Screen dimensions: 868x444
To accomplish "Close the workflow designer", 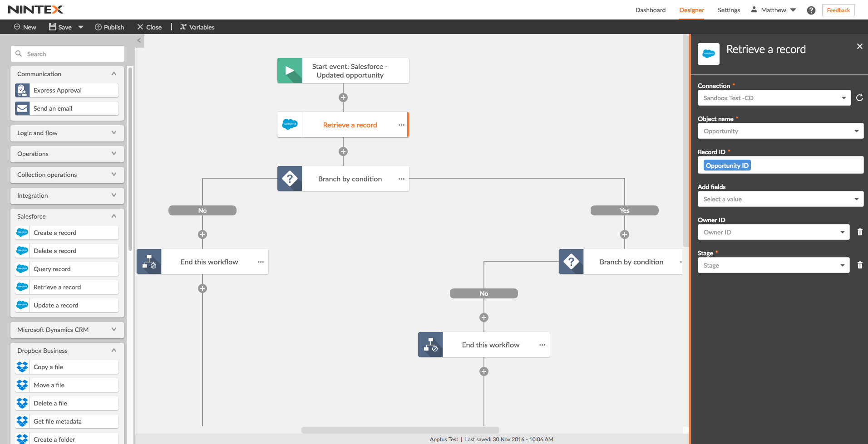I will (149, 27).
